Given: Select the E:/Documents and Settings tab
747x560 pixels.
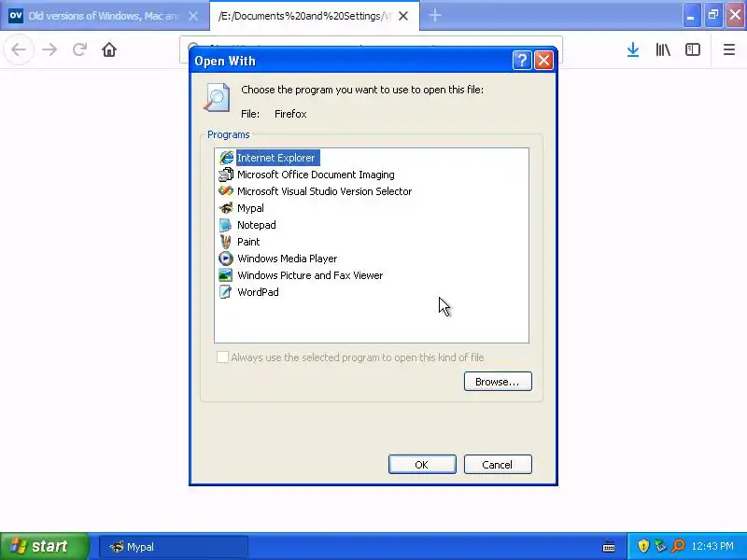Looking at the screenshot, I should click(305, 16).
